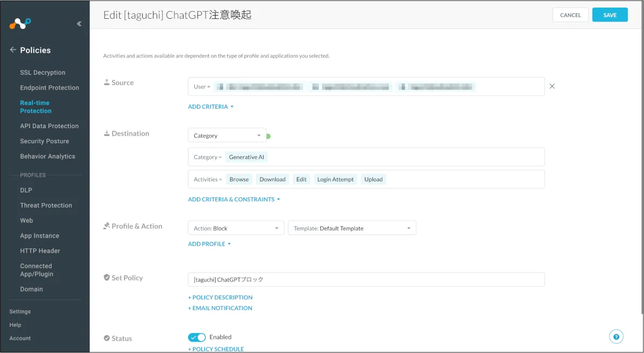Open Security Posture page
Viewport: 644px width, 353px height.
point(45,141)
